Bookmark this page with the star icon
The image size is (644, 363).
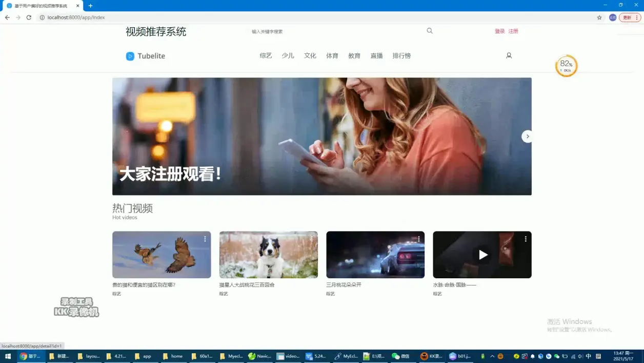click(599, 17)
